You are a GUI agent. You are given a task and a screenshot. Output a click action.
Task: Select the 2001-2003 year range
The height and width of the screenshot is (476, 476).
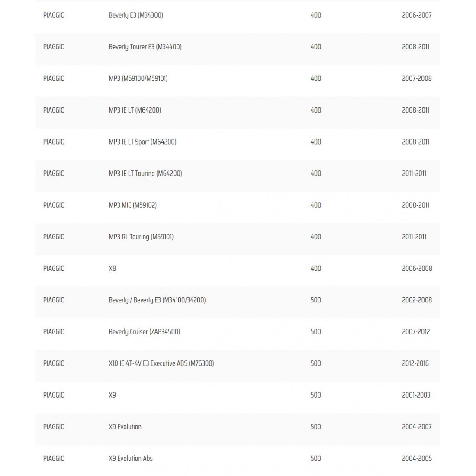416,395
